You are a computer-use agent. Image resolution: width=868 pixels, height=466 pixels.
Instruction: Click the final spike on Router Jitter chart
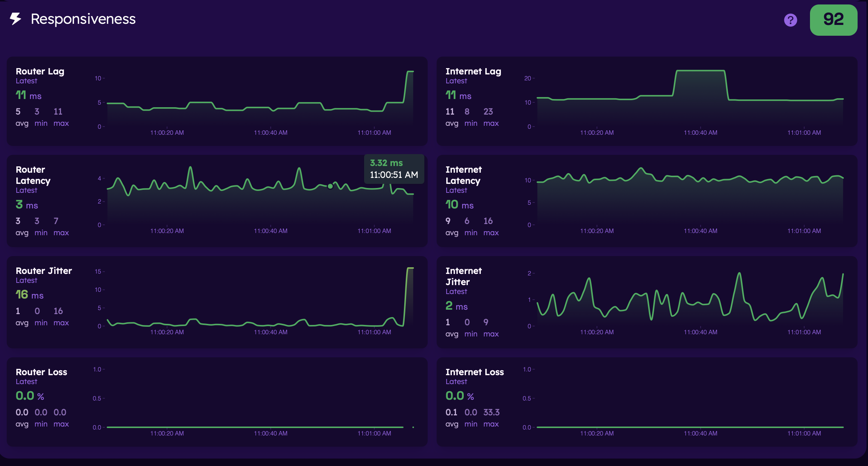tap(410, 268)
